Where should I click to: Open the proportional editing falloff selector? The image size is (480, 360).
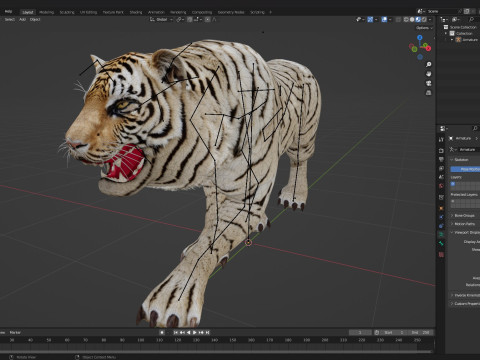tap(214, 19)
